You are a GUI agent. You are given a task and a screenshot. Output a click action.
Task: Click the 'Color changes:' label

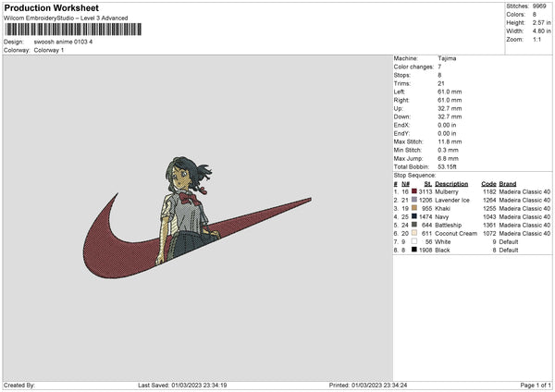pyautogui.click(x=413, y=67)
